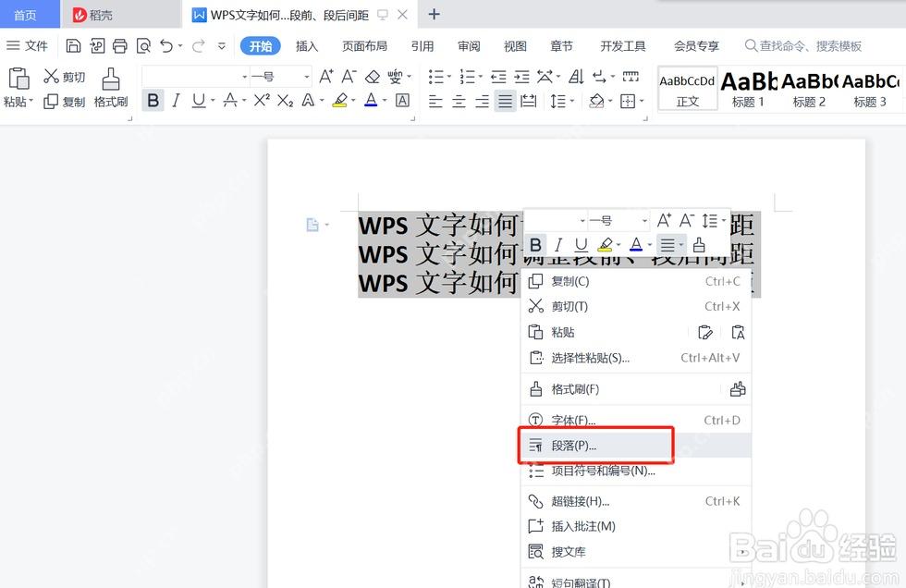Expand the Numbering list dropdown arrow
The image size is (906, 588).
[480, 76]
